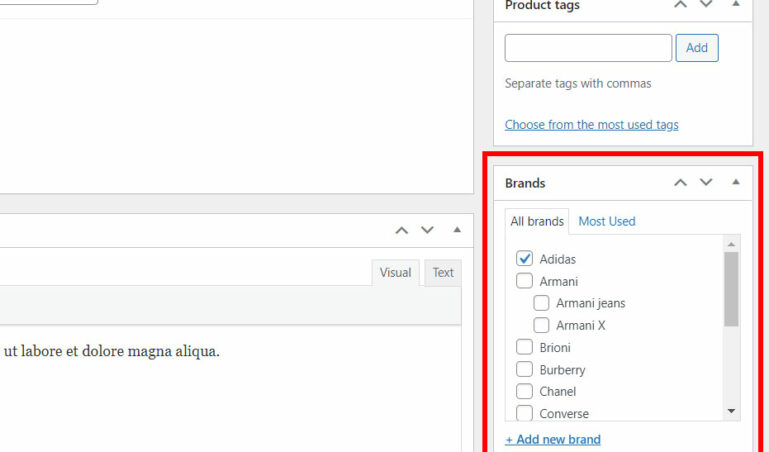Open Choose from the most used tags
This screenshot has width=769, height=452.
(x=591, y=125)
